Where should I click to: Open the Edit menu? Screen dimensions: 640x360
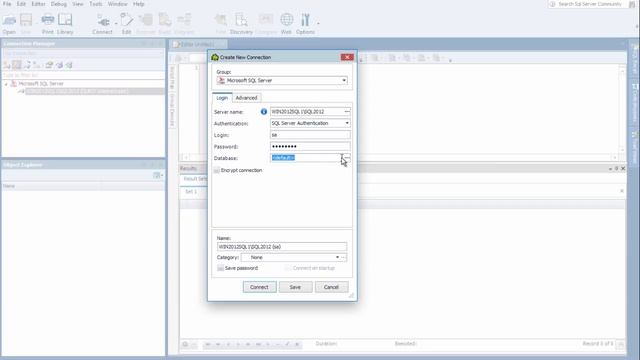[x=21, y=4]
